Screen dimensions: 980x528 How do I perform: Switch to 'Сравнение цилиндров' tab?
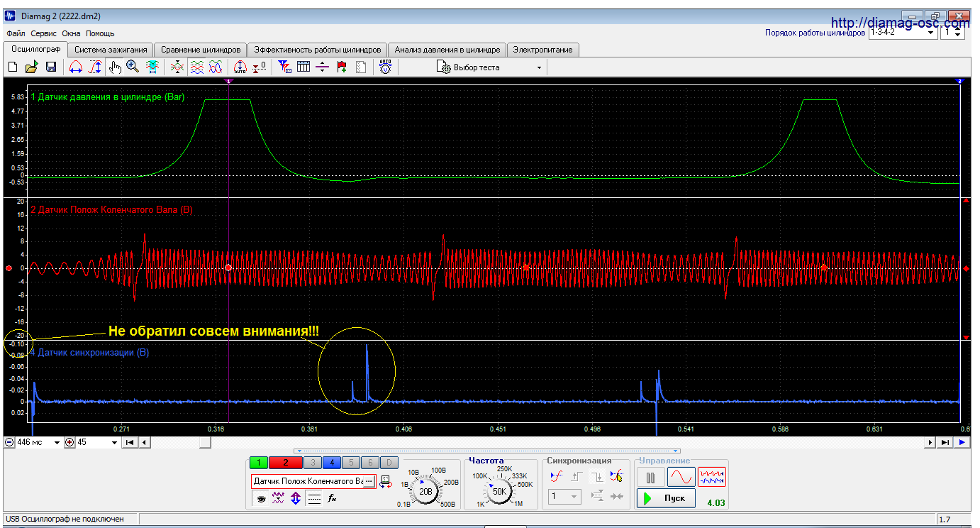201,50
